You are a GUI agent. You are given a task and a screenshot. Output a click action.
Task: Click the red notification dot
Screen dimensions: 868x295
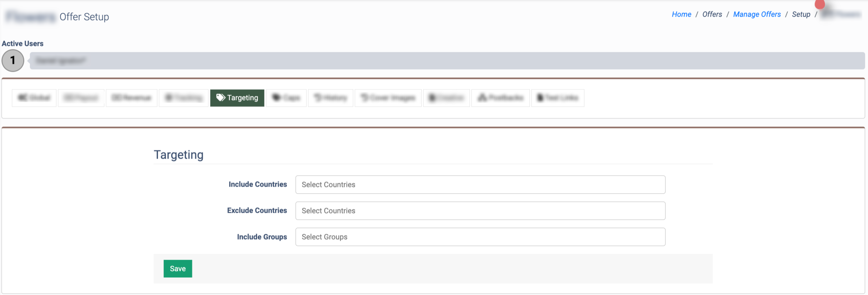point(819,4)
